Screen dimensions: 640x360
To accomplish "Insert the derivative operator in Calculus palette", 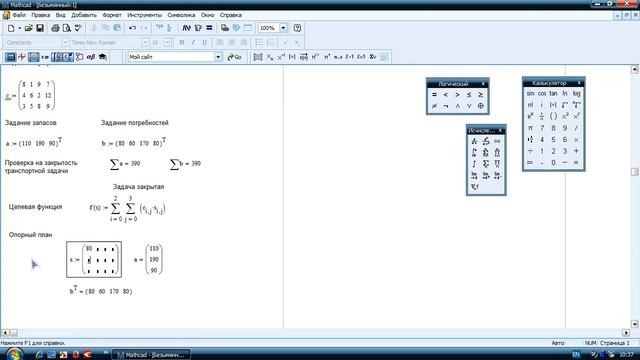I will click(474, 141).
